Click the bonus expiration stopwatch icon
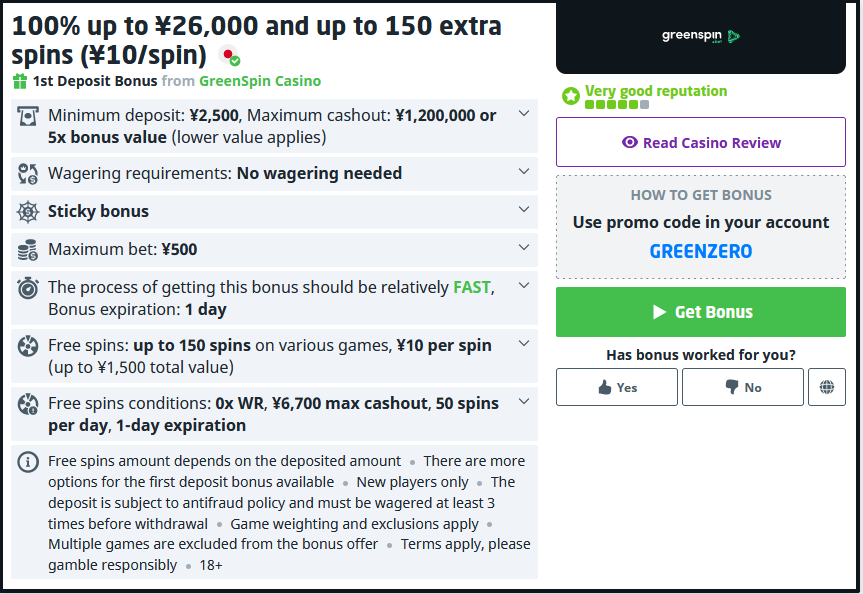 28,288
